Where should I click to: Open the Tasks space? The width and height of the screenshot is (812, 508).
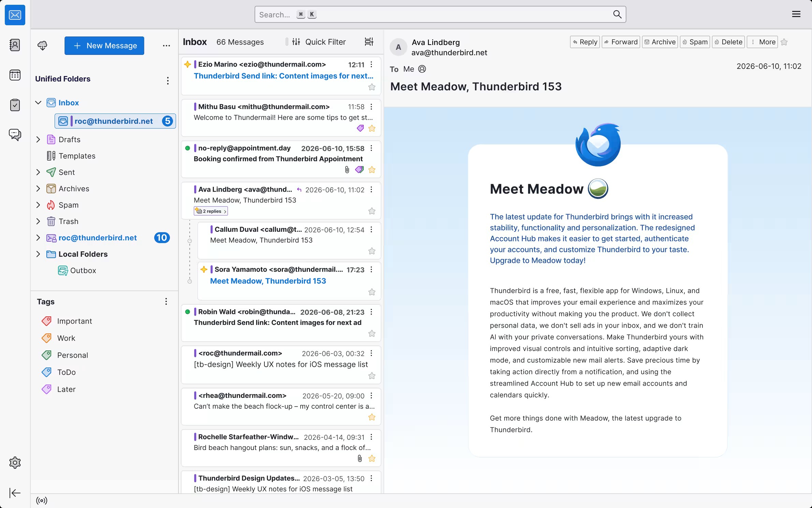tap(15, 105)
